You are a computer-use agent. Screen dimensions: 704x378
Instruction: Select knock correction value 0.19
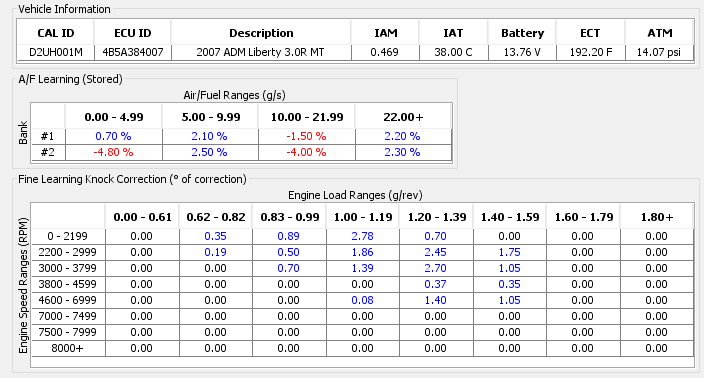[x=216, y=252]
